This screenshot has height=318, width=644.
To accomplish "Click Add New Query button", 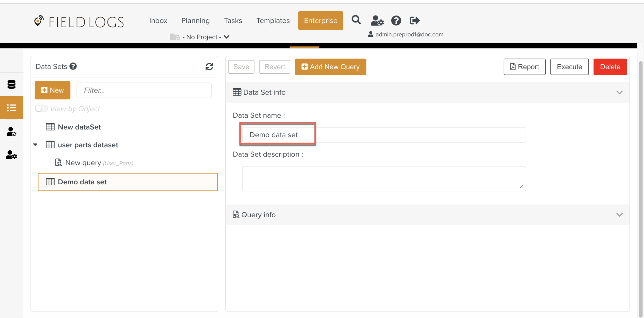I will pos(330,67).
